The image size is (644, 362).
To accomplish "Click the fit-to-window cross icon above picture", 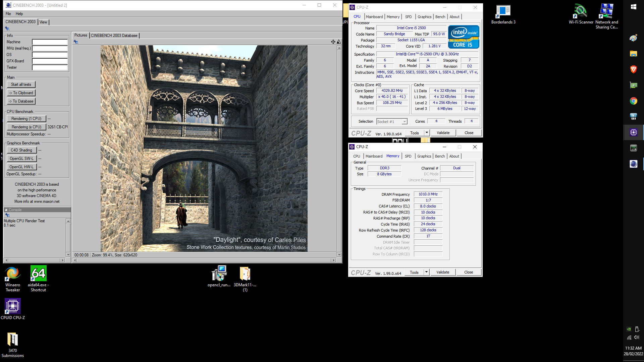I will (x=333, y=42).
